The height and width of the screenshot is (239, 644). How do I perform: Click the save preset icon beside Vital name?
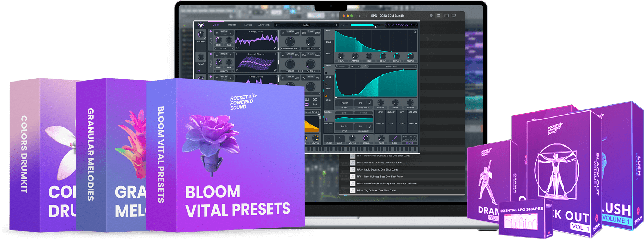pyautogui.click(x=342, y=25)
